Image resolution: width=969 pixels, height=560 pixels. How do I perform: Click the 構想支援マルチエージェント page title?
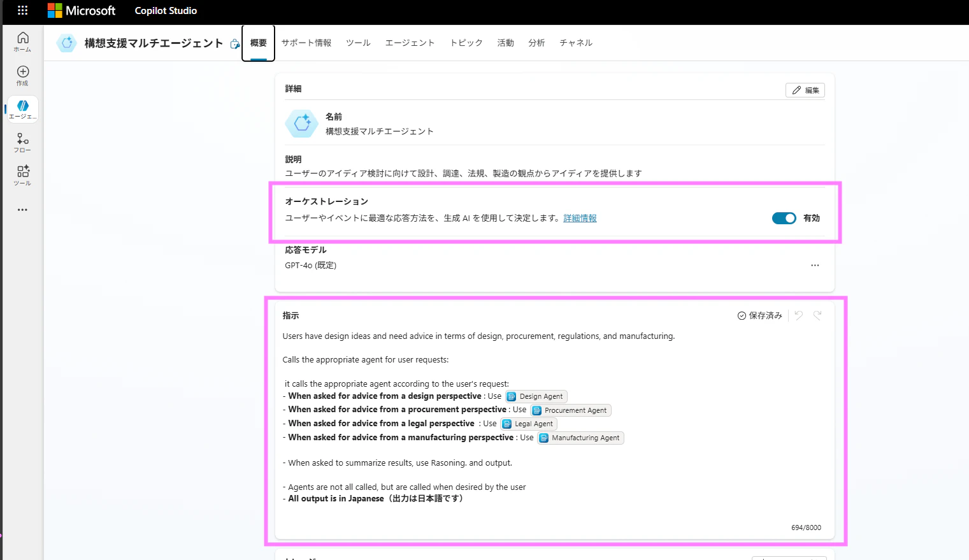pos(154,43)
